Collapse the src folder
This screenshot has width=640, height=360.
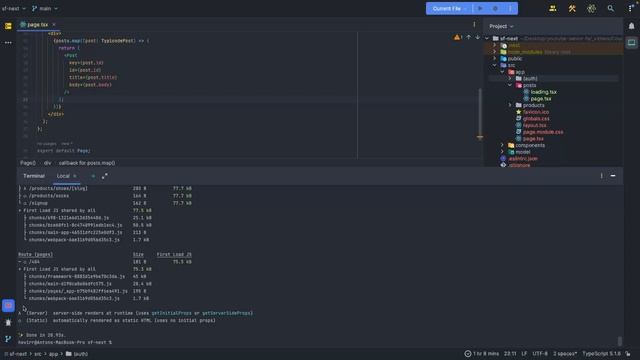[495, 65]
